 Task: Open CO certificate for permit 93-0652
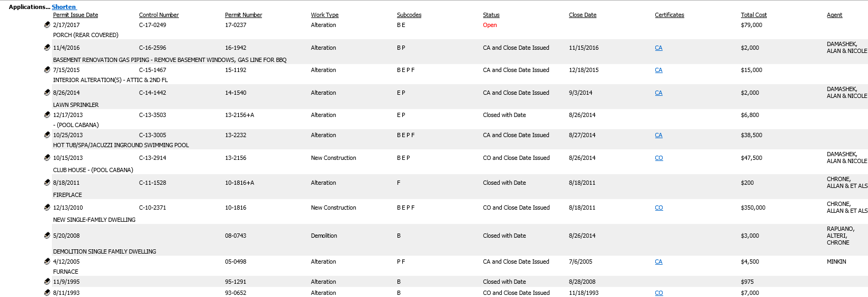click(659, 293)
